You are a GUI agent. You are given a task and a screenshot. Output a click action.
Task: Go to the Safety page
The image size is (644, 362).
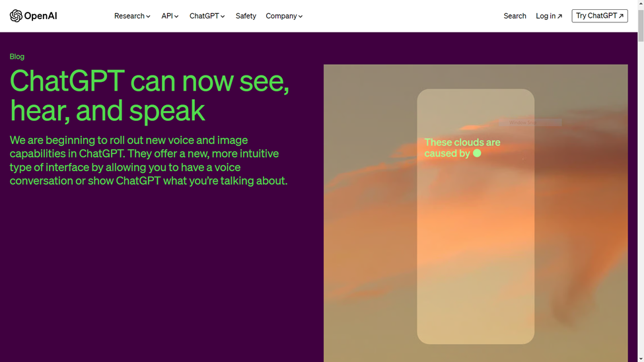pos(246,16)
